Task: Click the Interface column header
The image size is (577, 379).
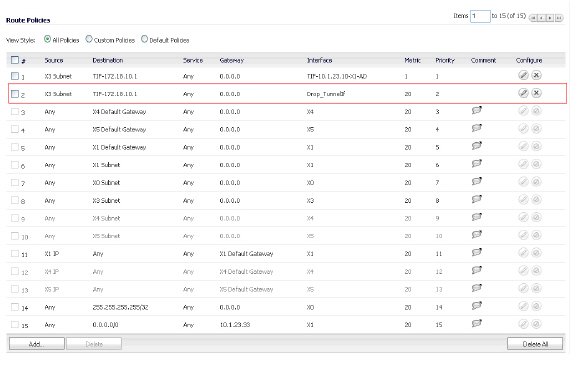Action: click(319, 60)
